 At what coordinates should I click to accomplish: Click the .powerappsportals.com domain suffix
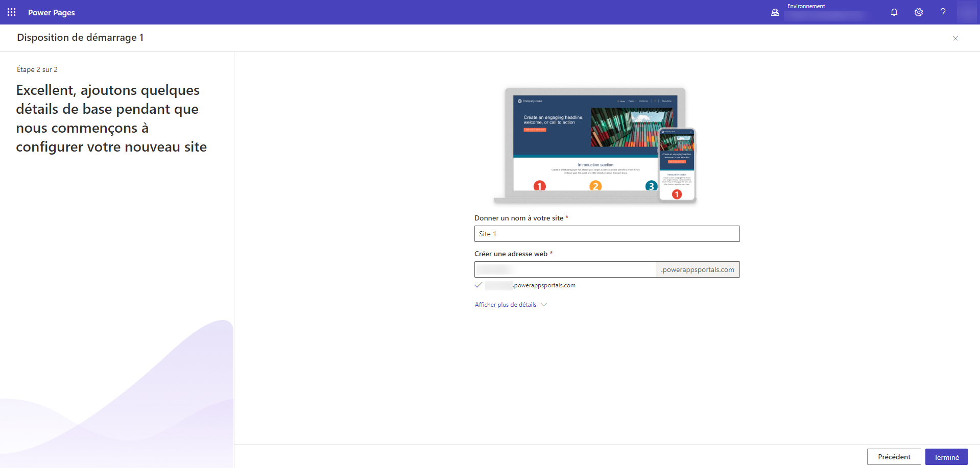click(x=697, y=269)
